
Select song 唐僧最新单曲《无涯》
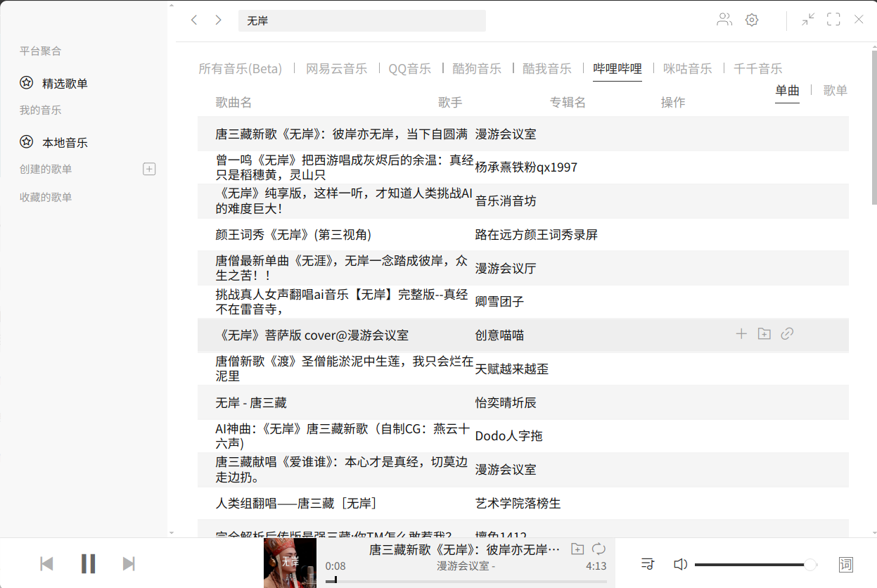point(342,268)
